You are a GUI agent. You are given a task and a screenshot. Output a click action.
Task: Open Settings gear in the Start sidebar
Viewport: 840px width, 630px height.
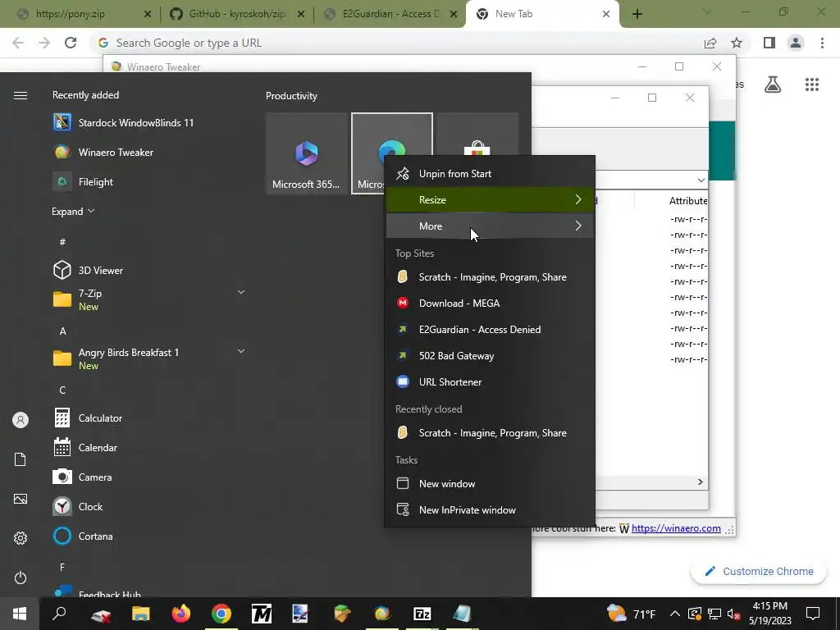pos(21,538)
